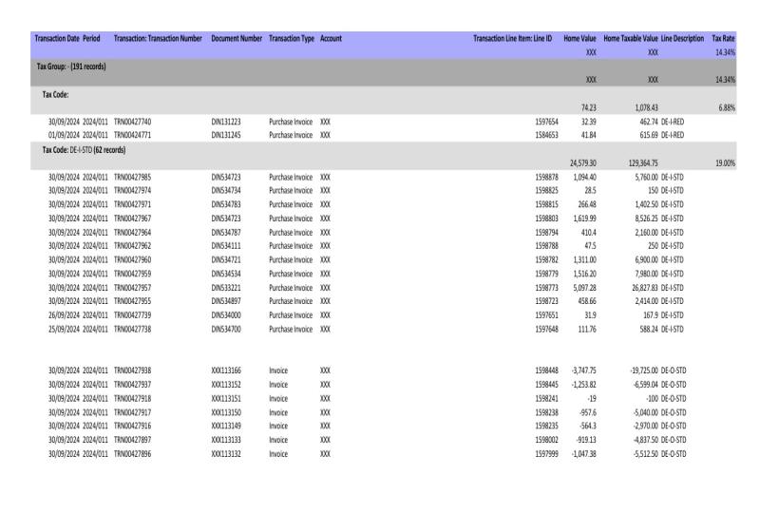Select the taxable value -19,725.00 cell
The image size is (760, 532).
click(x=636, y=370)
